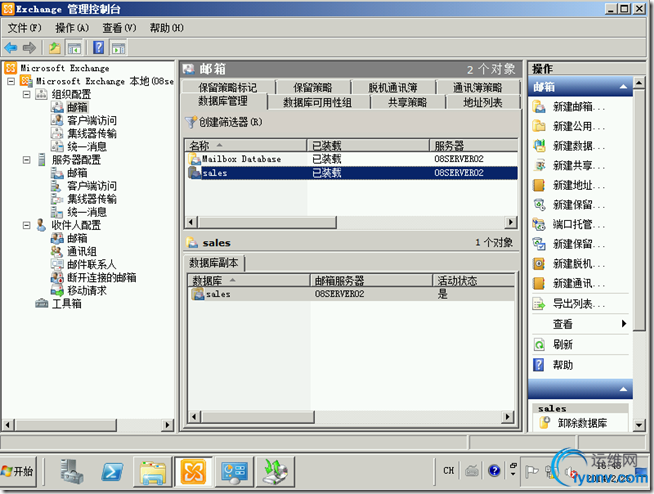Switch to the 脱机通讯簿 tab

pos(393,87)
